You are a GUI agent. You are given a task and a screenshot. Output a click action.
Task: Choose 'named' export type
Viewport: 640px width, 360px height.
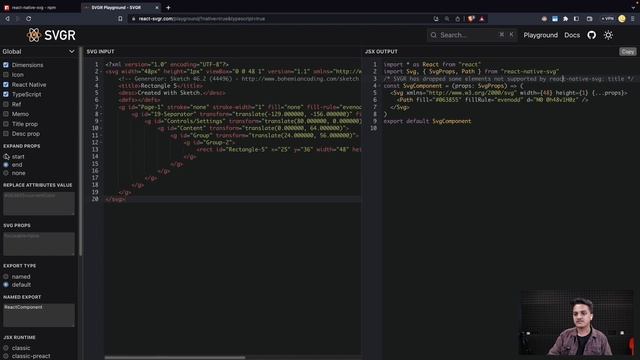pyautogui.click(x=6, y=277)
